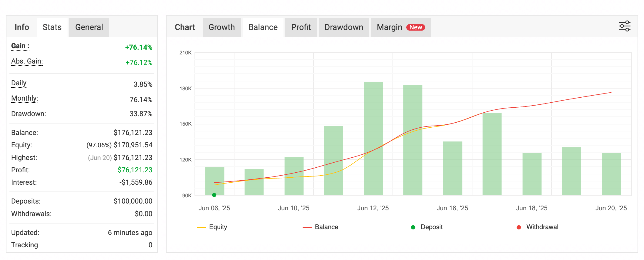The width and height of the screenshot is (644, 260).
Task: Select the Balance chart tab
Action: click(263, 27)
